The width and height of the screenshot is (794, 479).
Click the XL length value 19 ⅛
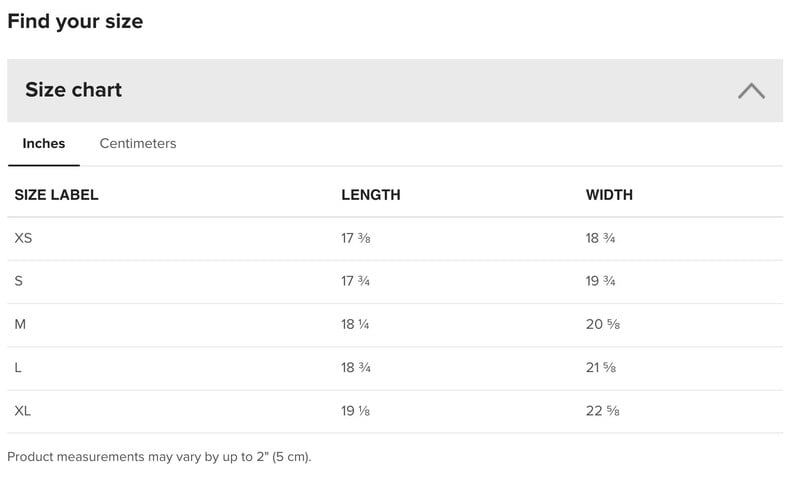(x=355, y=411)
